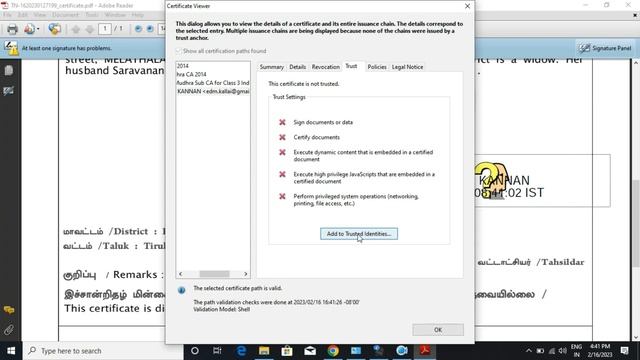640x360 pixels.
Task: Open the Signature Panel button
Action: (x=606, y=48)
